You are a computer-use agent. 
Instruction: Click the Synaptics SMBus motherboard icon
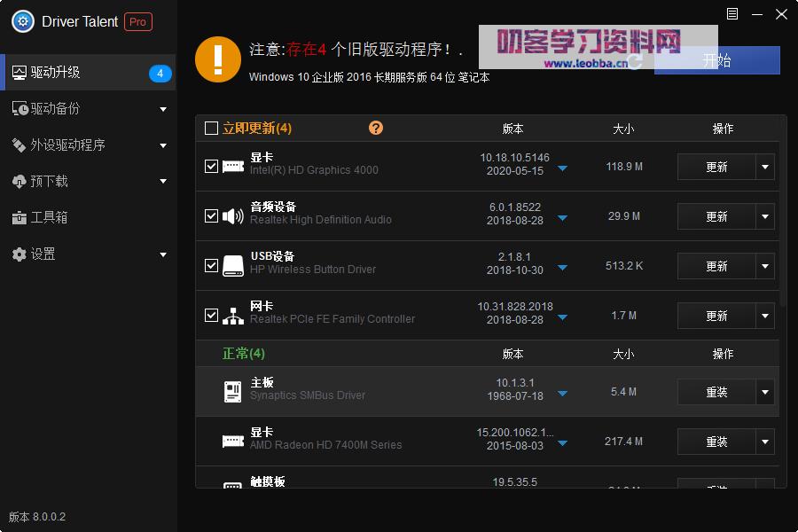pyautogui.click(x=233, y=392)
